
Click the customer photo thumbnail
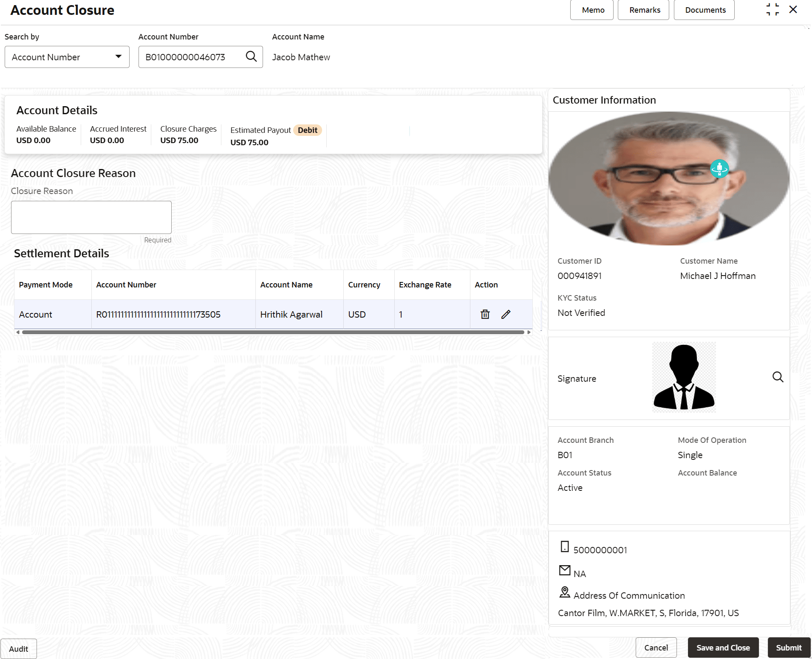click(669, 178)
